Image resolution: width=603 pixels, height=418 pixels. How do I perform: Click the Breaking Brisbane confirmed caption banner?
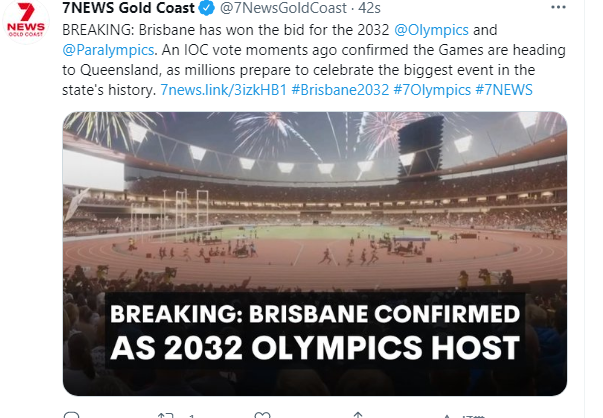315,331
